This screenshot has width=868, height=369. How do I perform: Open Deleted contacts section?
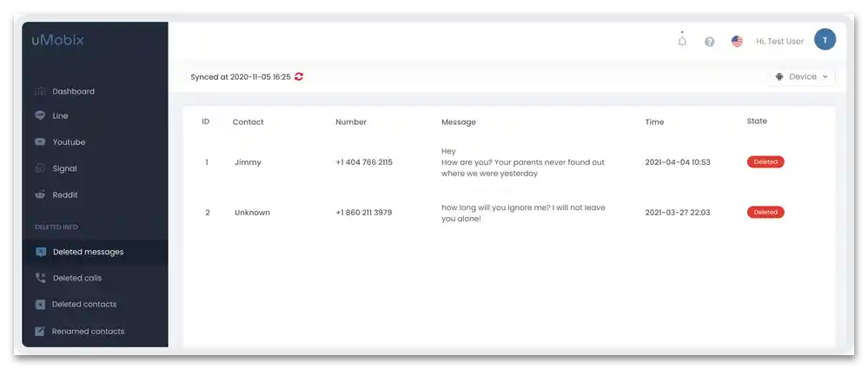point(84,304)
